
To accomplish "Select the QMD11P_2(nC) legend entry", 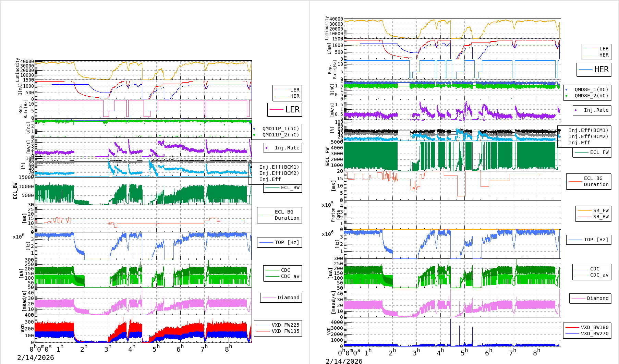I will coord(280,135).
